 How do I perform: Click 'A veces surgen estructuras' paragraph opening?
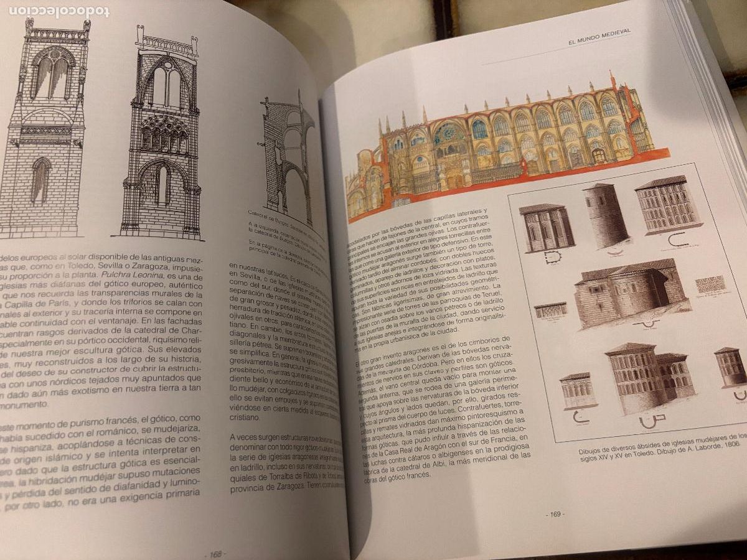[x=269, y=438]
